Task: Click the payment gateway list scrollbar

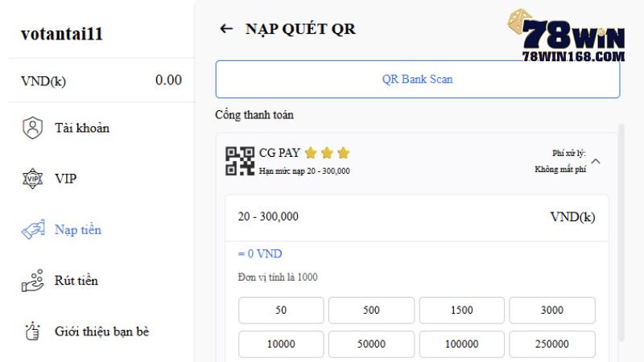Action: [x=621, y=232]
